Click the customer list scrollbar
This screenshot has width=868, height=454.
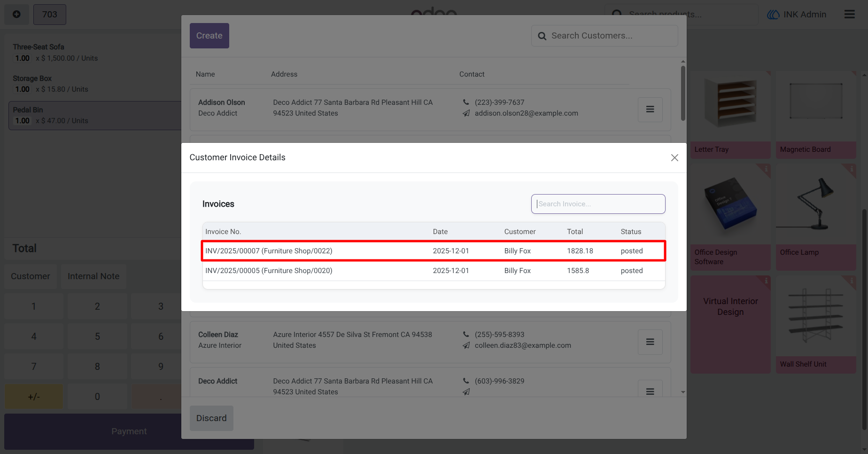(x=683, y=94)
